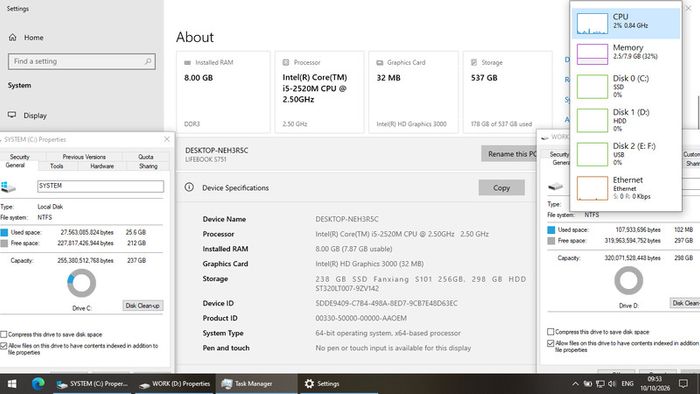Click the Processor card icon
Image resolution: width=700 pixels, height=394 pixels.
[x=286, y=62]
